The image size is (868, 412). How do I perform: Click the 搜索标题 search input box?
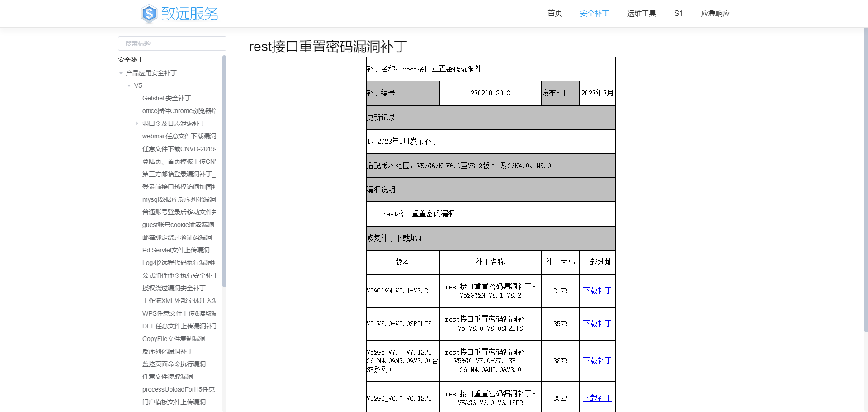(x=172, y=43)
